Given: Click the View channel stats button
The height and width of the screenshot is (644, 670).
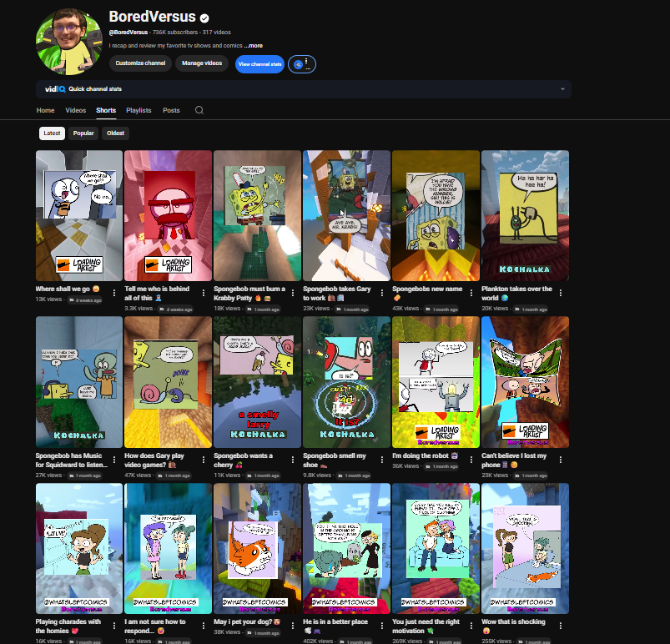Looking at the screenshot, I should pyautogui.click(x=259, y=64).
